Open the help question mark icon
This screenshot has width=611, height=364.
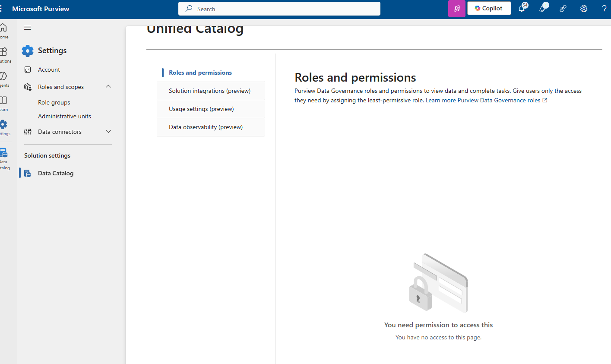(604, 9)
